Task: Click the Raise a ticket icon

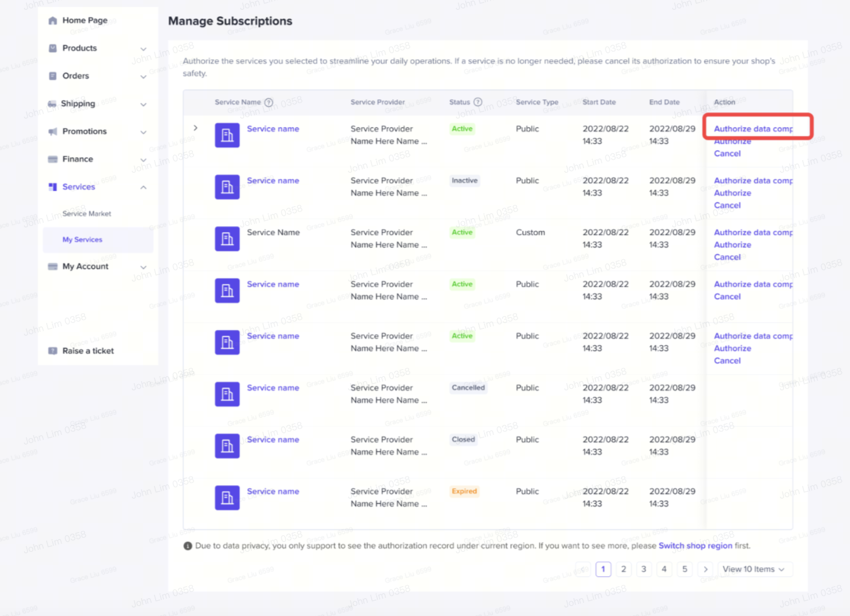Action: (x=53, y=351)
